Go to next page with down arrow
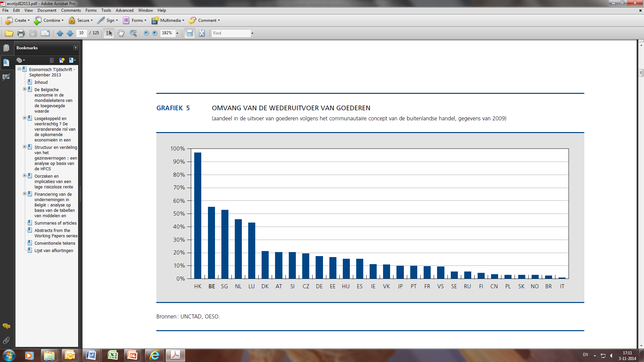This screenshot has width=644, height=362. pos(70,33)
